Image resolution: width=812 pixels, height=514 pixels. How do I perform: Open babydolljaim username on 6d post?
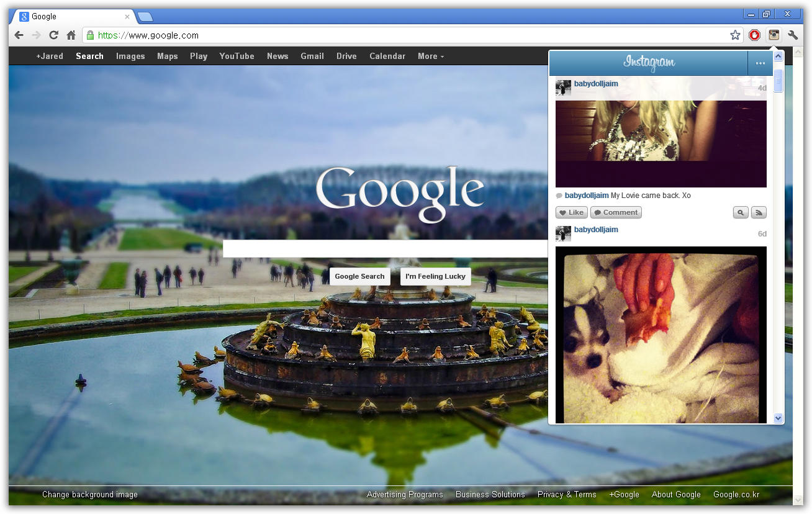[596, 230]
